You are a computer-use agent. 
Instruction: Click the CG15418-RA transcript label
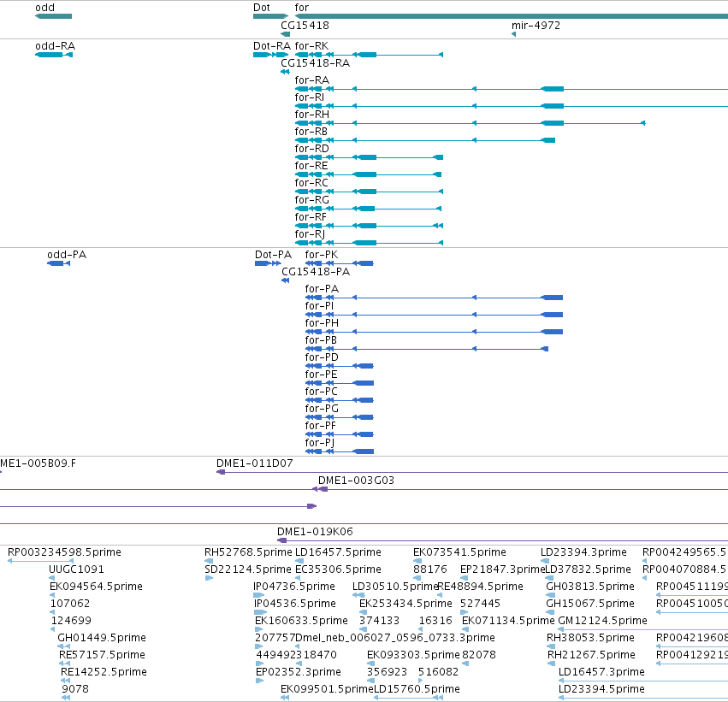(x=316, y=63)
